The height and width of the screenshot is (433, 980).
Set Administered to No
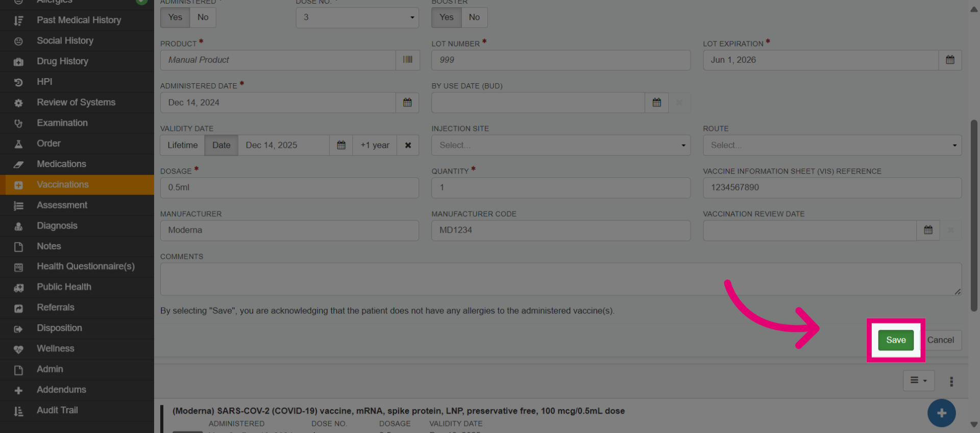(x=203, y=17)
